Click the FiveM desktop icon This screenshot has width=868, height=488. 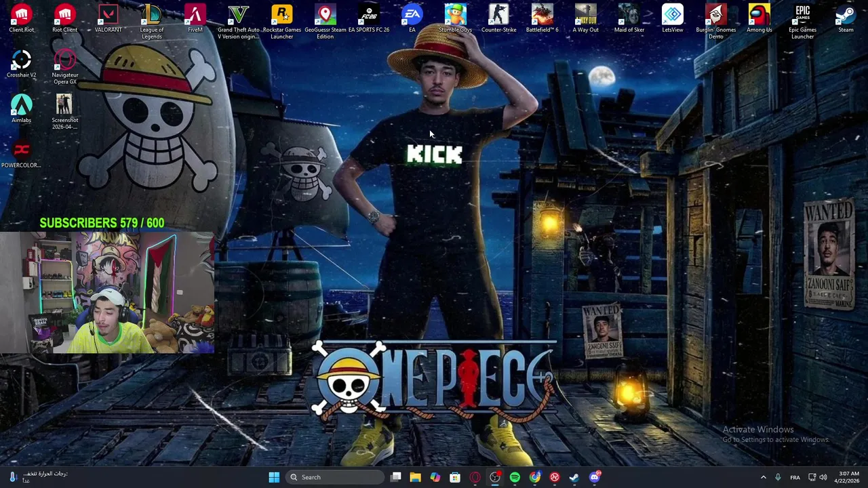click(195, 18)
